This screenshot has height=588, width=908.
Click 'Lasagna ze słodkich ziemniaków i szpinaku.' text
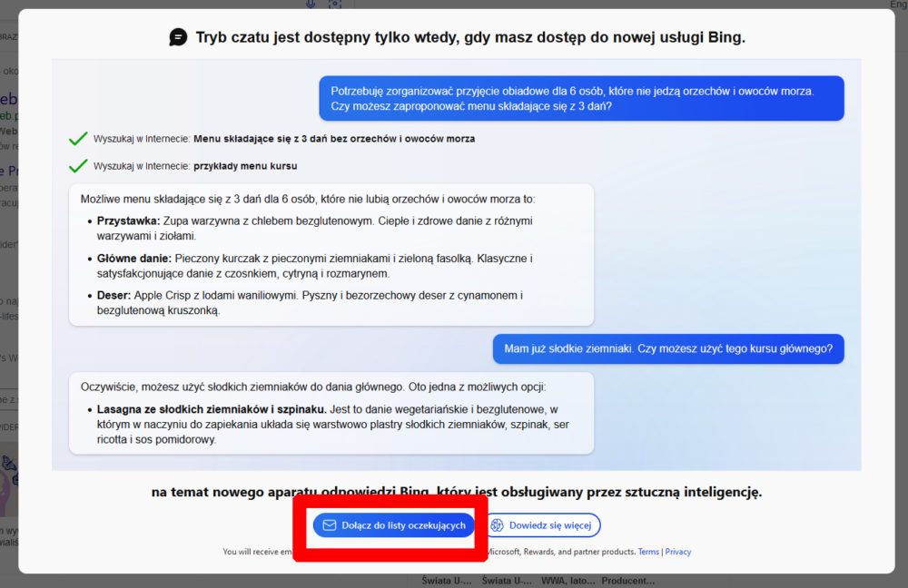[212, 409]
